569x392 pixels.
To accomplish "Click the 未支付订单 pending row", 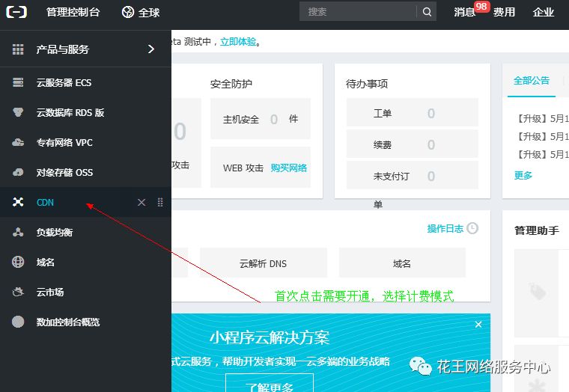I will pyautogui.click(x=413, y=175).
